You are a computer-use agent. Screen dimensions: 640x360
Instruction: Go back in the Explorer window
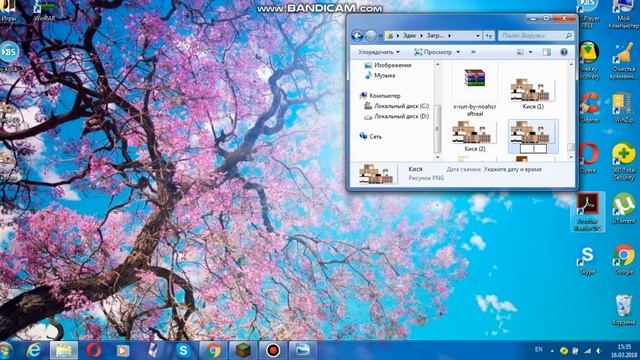[x=357, y=36]
